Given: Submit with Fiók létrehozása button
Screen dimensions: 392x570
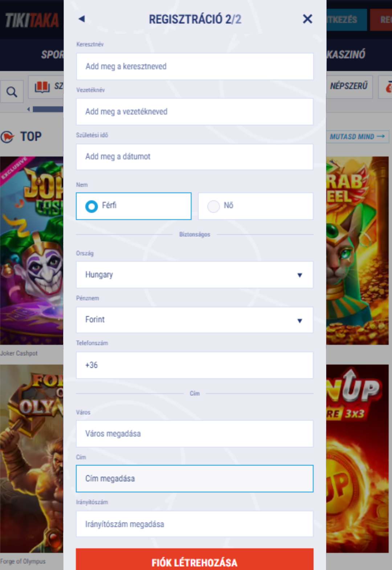Looking at the screenshot, I should point(195,559).
